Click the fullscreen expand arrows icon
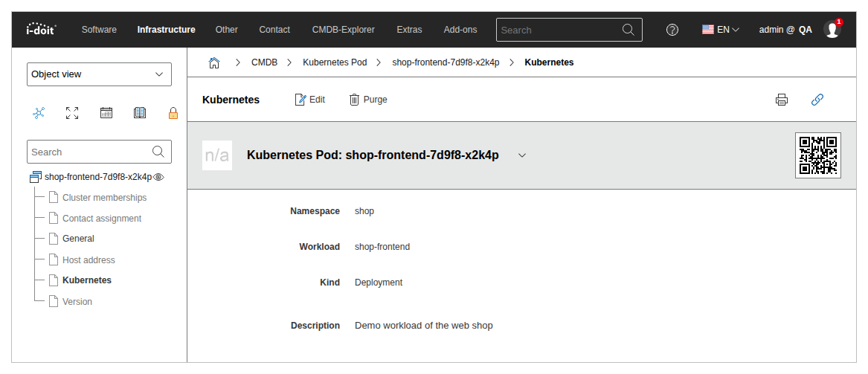 pos(72,113)
